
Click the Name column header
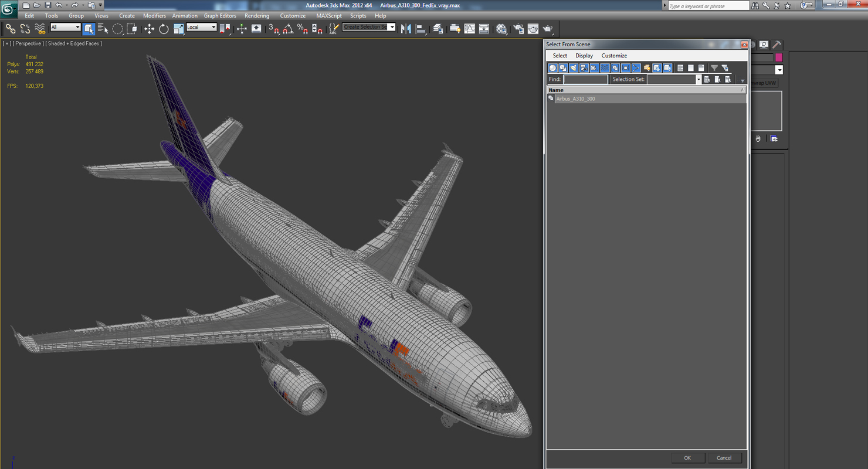tap(646, 90)
